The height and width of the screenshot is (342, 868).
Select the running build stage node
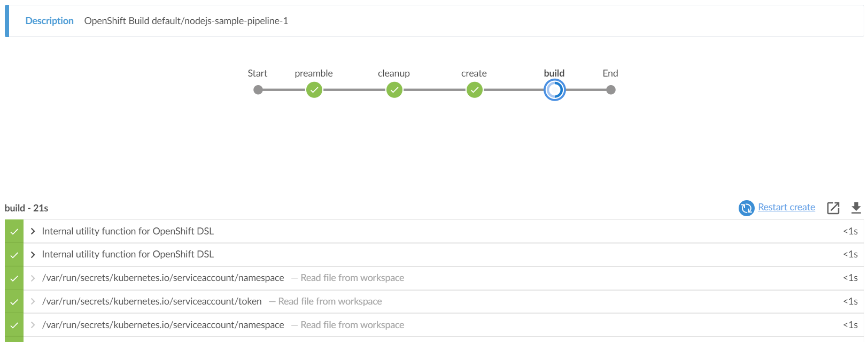[x=554, y=90]
